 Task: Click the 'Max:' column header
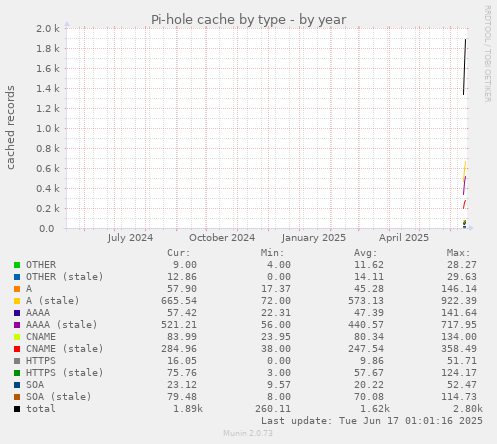(x=458, y=253)
